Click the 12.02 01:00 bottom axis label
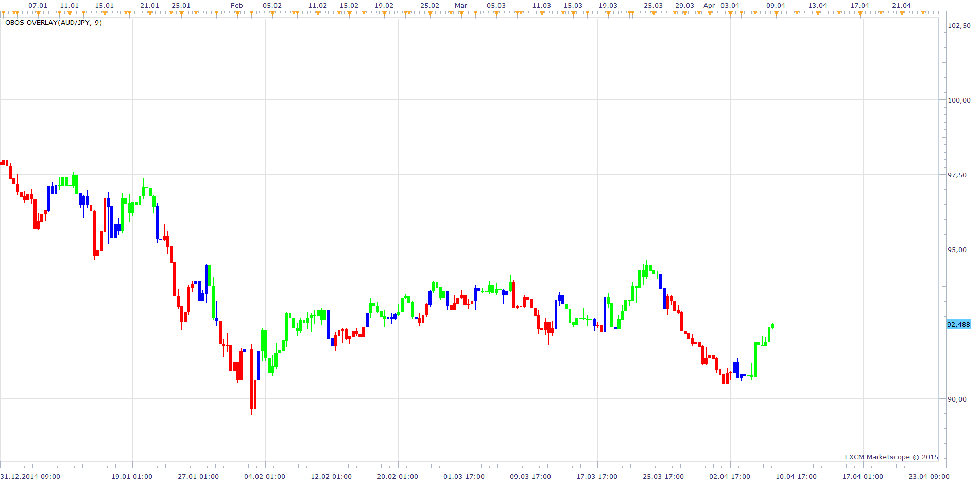 coord(332,476)
